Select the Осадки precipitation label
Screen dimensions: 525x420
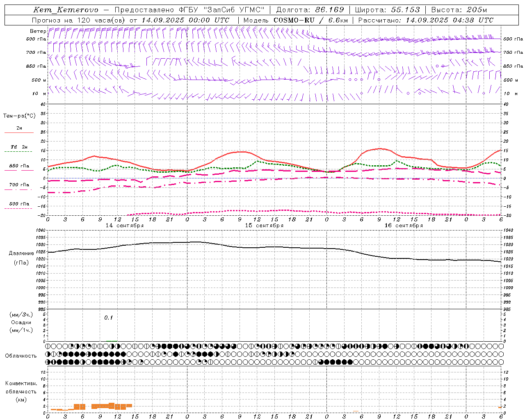click(21, 322)
